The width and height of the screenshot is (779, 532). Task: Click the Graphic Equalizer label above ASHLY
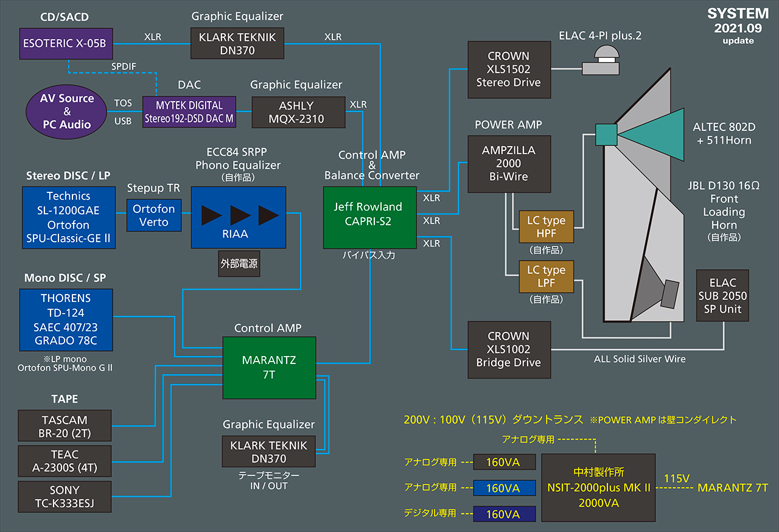click(x=296, y=85)
